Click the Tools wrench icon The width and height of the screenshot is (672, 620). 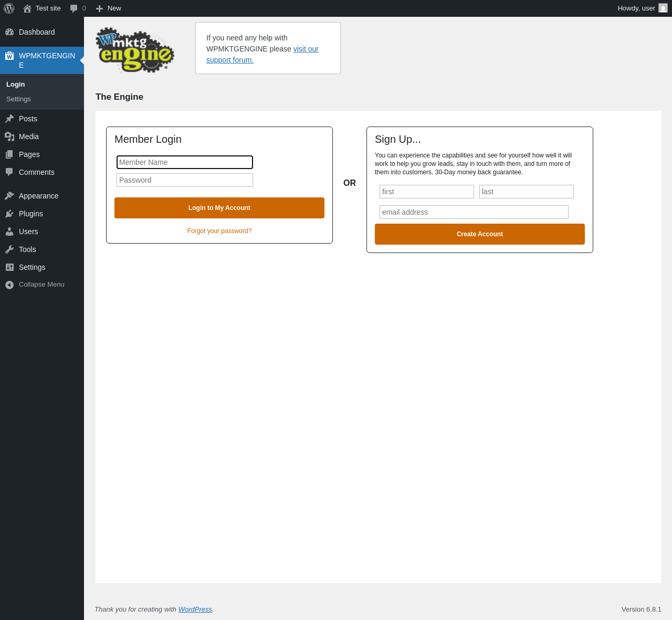click(9, 249)
